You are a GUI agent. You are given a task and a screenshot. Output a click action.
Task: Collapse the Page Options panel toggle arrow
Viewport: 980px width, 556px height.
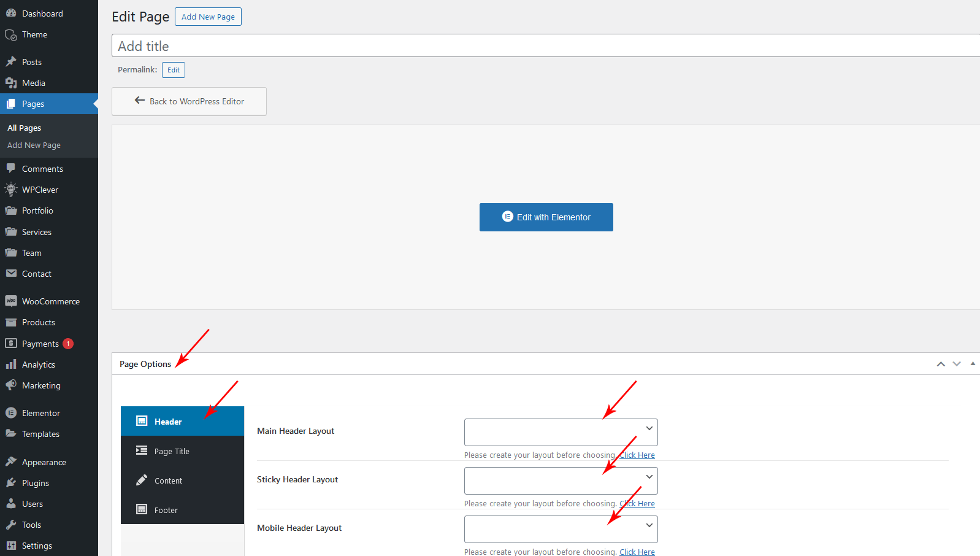point(973,364)
